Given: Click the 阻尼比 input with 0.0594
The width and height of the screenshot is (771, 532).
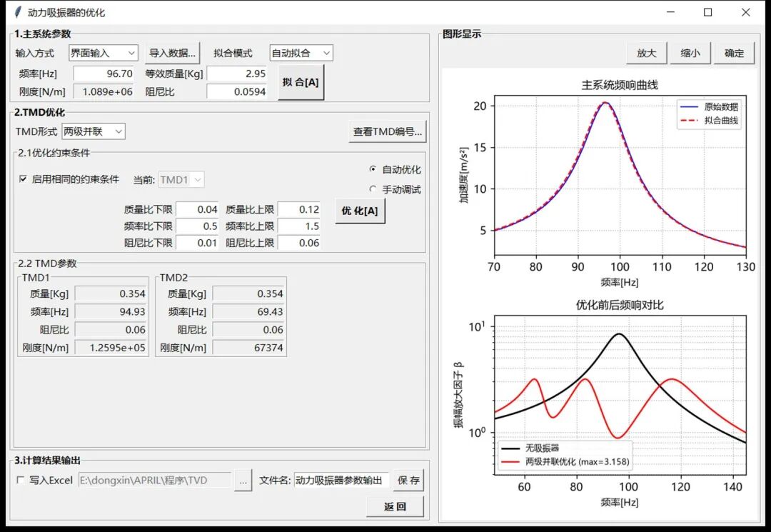Looking at the screenshot, I should pyautogui.click(x=237, y=91).
